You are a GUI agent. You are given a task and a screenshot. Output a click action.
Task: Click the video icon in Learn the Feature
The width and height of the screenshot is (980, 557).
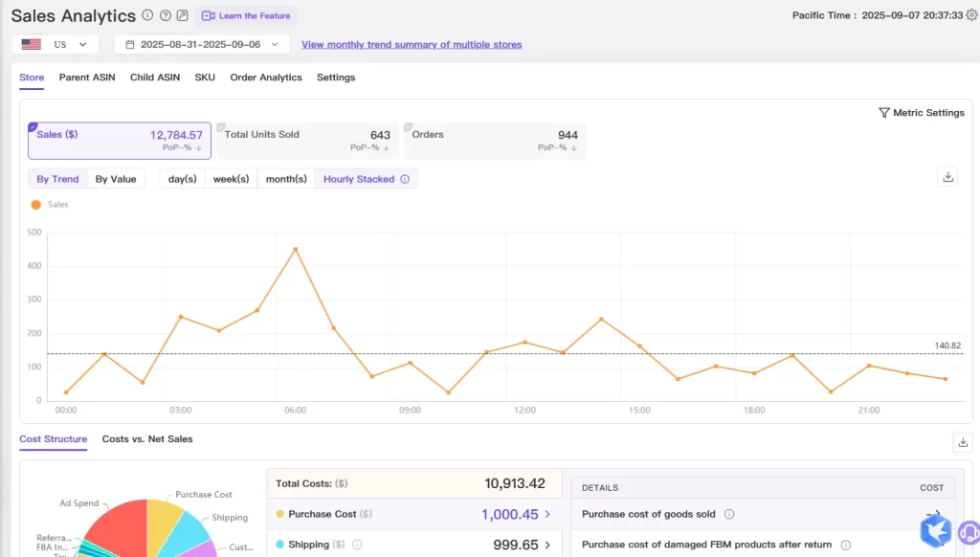[208, 15]
